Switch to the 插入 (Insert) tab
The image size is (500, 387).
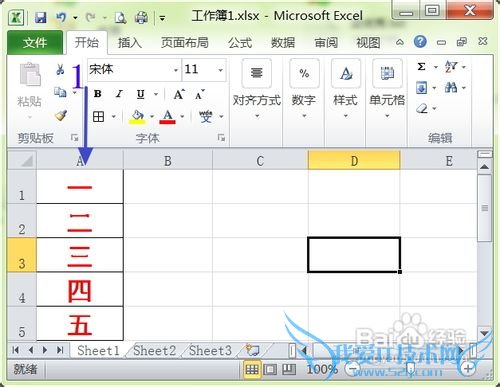(x=130, y=43)
